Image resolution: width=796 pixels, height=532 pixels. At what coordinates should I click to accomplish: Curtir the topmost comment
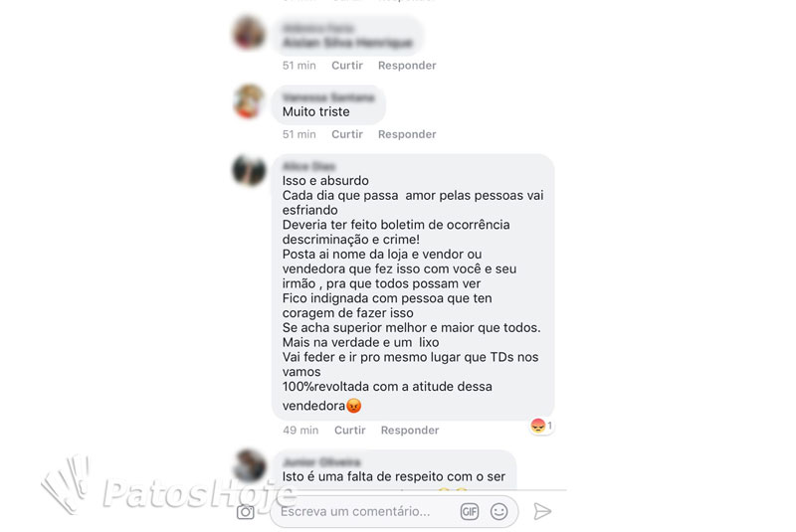[347, 66]
